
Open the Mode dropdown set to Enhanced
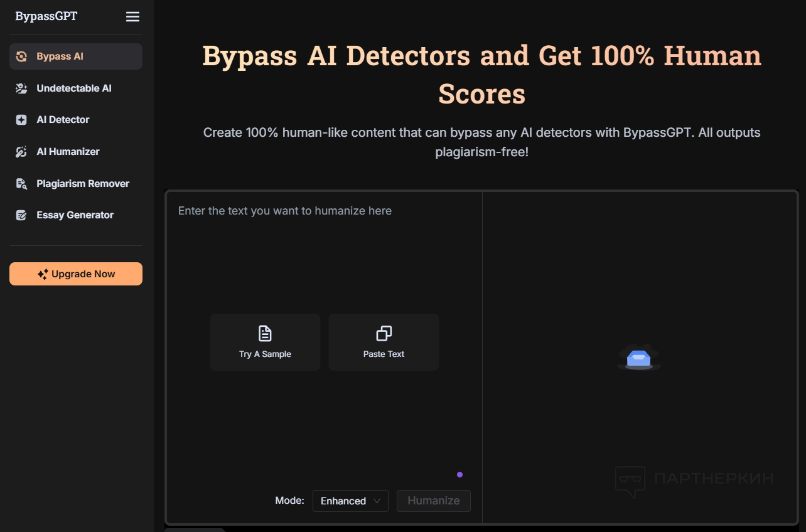[x=350, y=501]
